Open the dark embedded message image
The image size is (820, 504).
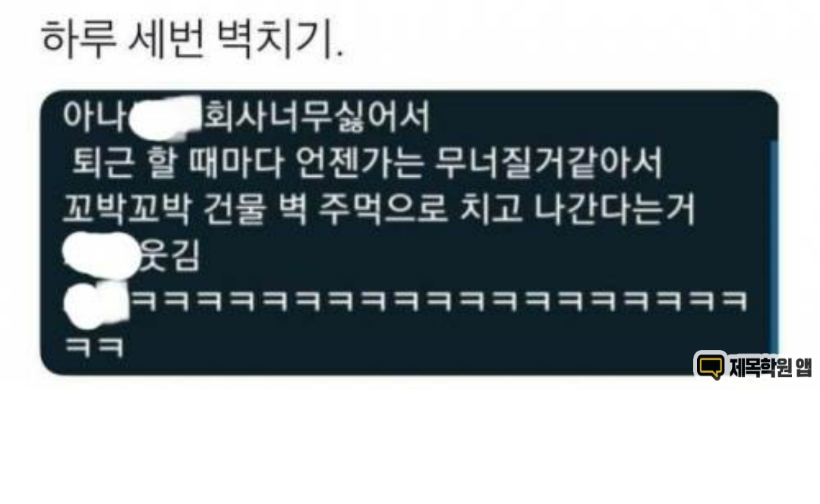[x=409, y=233]
